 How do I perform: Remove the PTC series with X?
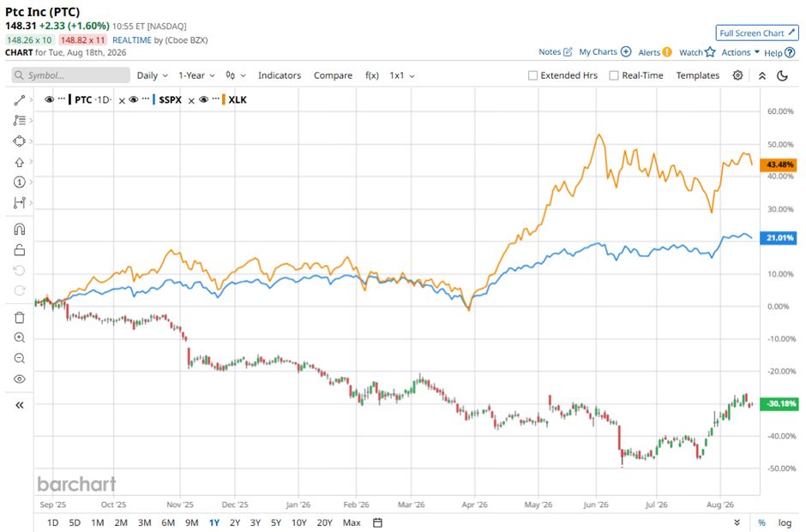[x=122, y=100]
